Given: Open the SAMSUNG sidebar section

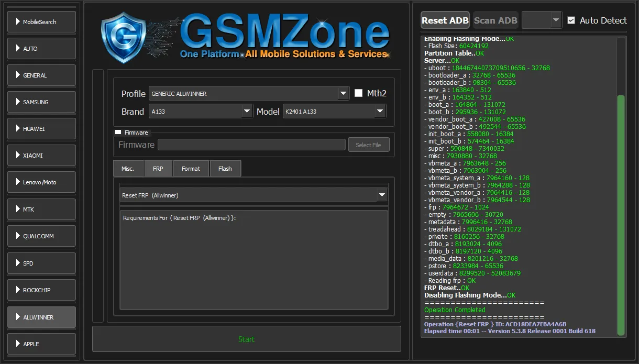Looking at the screenshot, I should [x=41, y=102].
